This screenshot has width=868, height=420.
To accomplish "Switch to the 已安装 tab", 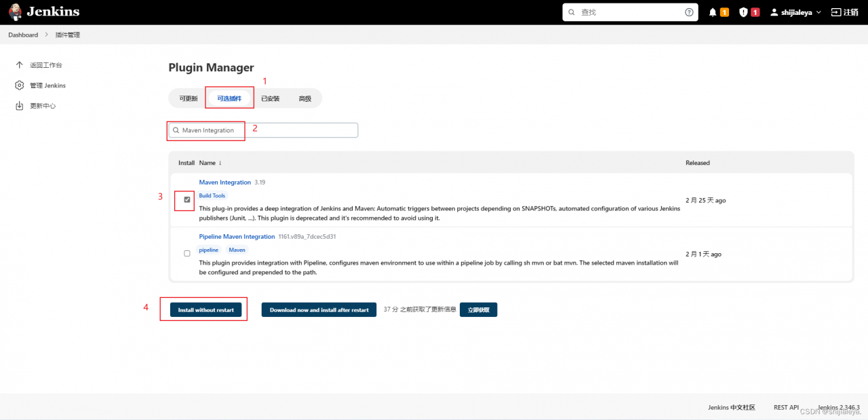I will click(271, 98).
